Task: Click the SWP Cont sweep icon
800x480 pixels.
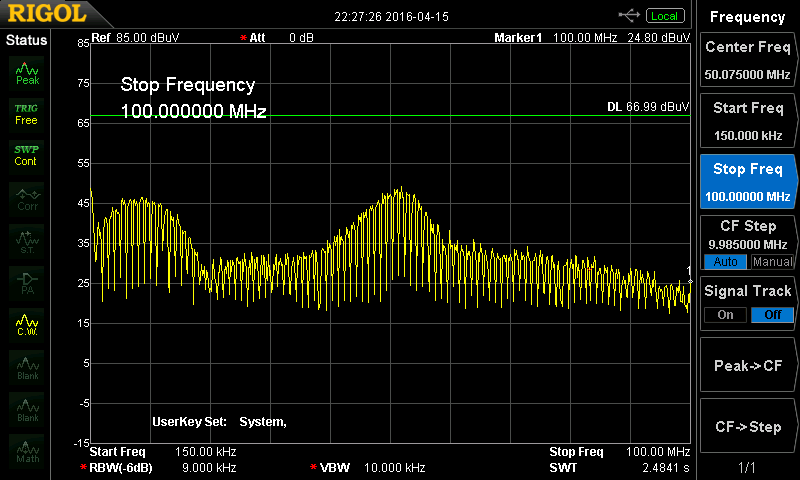Action: (x=27, y=155)
